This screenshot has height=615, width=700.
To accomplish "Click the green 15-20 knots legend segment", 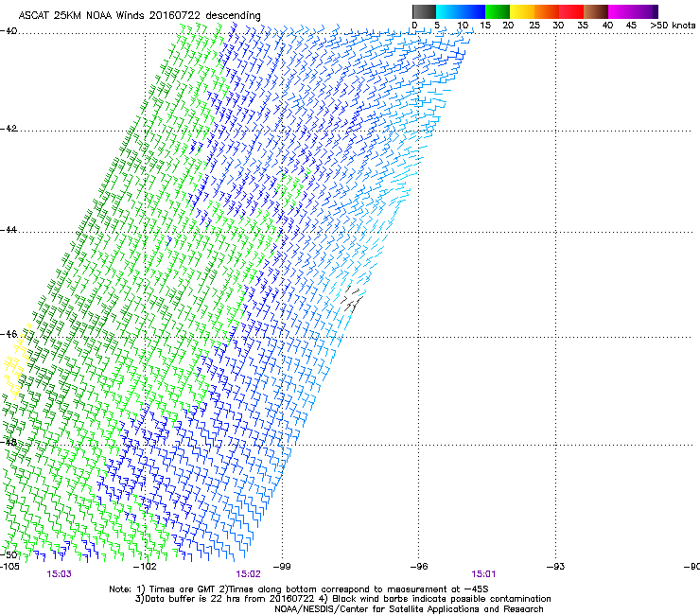I will [x=497, y=11].
